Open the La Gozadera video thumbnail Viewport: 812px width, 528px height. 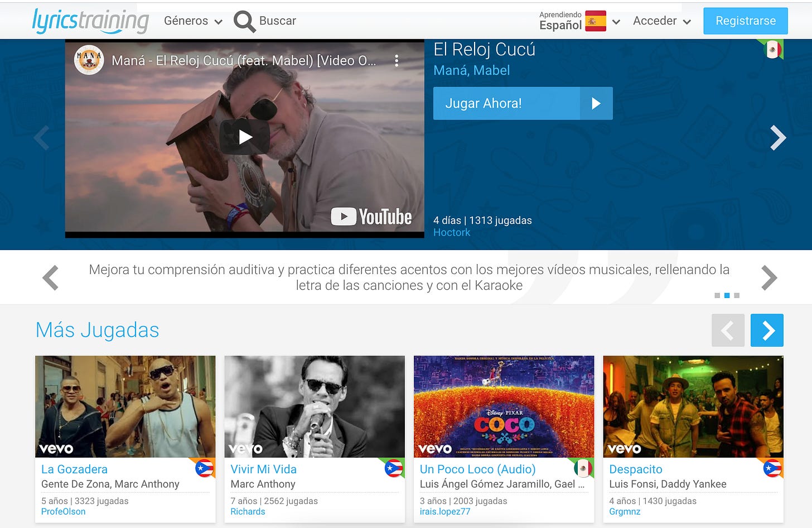[125, 406]
